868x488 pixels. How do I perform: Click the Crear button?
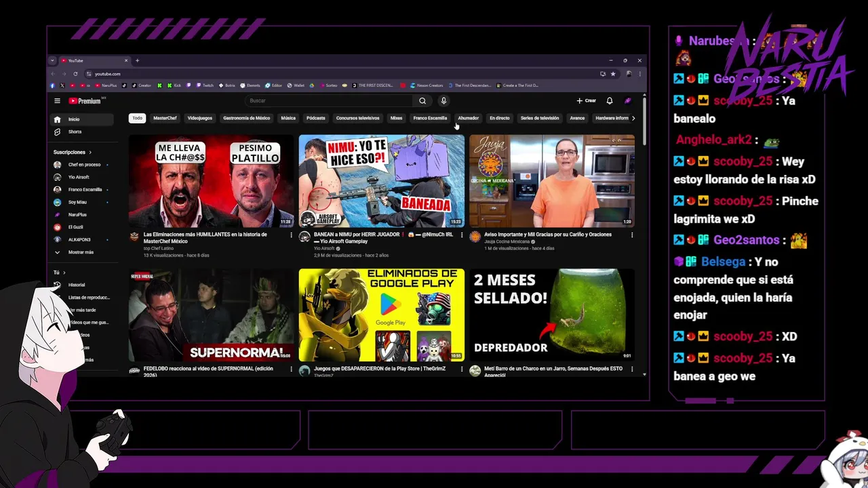click(587, 101)
